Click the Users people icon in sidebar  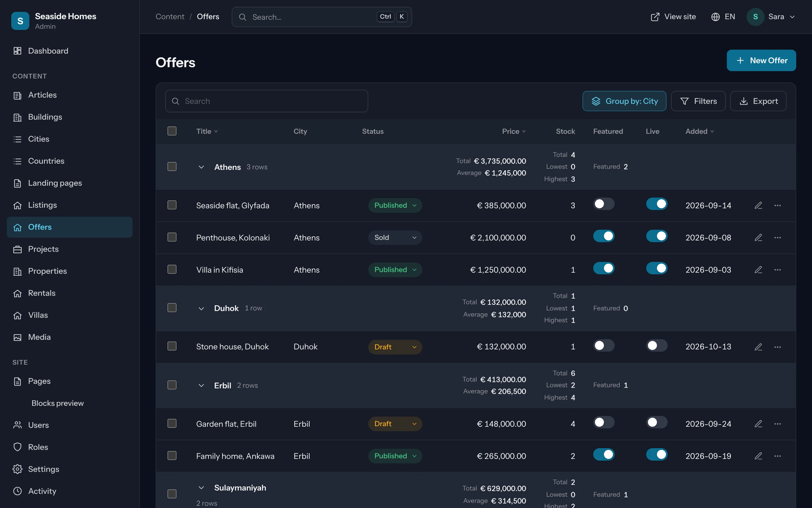click(17, 425)
